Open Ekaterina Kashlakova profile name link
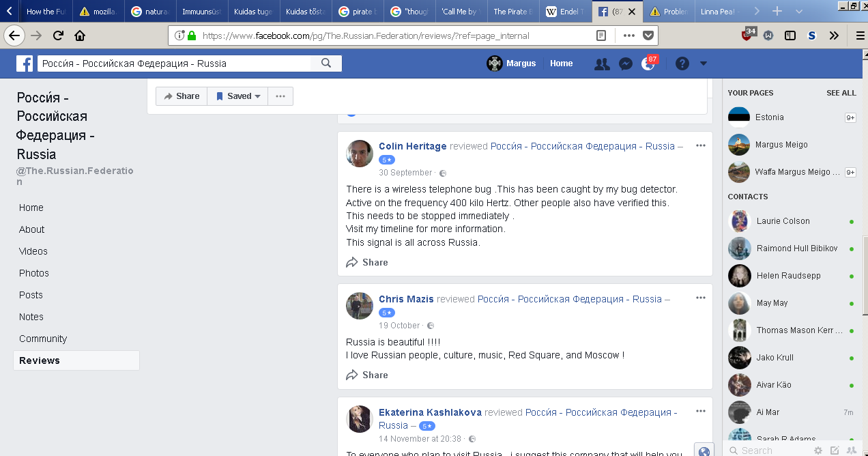868x456 pixels. click(x=431, y=412)
